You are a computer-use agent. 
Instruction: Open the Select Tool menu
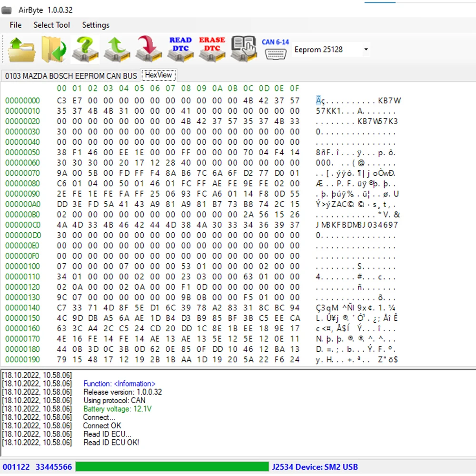[x=51, y=25]
